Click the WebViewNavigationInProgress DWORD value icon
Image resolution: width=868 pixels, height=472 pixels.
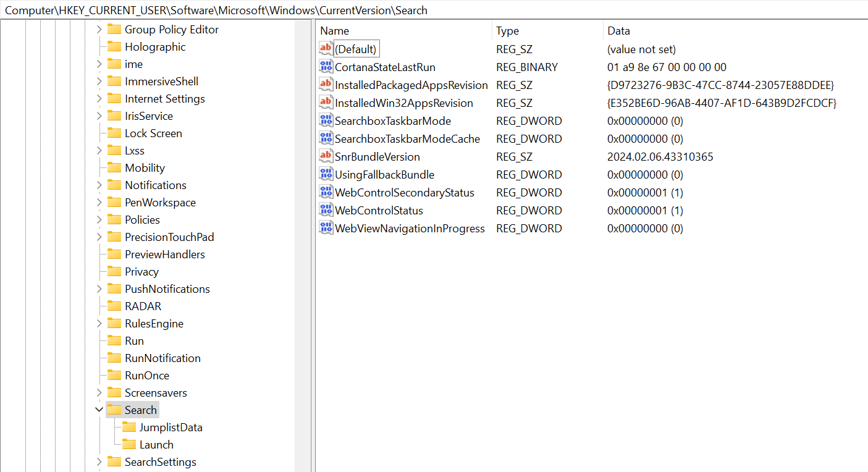326,228
